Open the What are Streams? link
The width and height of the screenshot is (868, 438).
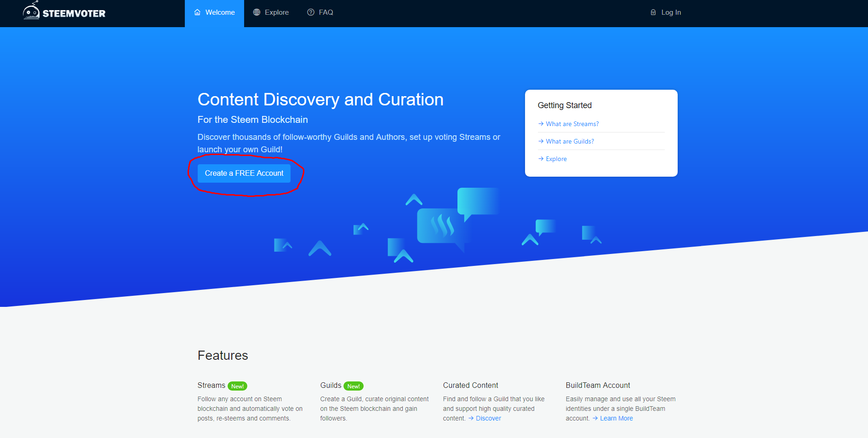pos(572,124)
